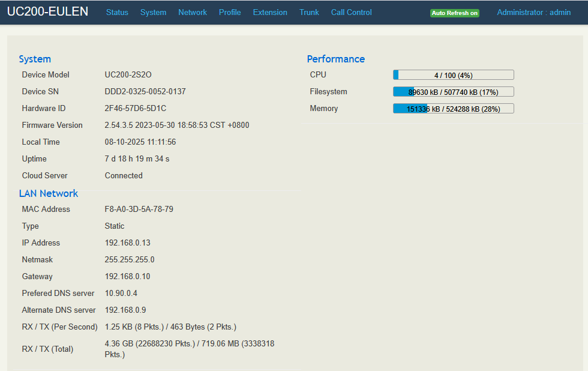Open the Network menu in top navigation
The width and height of the screenshot is (588, 371).
click(193, 12)
